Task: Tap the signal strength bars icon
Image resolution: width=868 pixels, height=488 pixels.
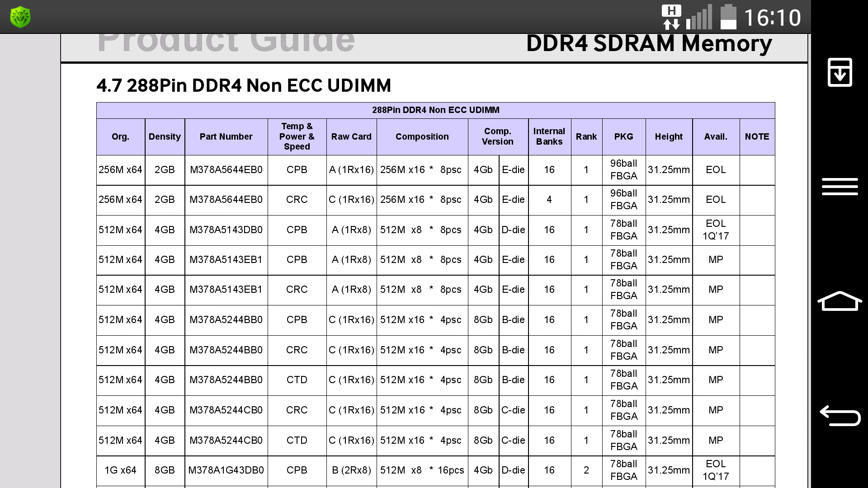Action: [x=699, y=17]
